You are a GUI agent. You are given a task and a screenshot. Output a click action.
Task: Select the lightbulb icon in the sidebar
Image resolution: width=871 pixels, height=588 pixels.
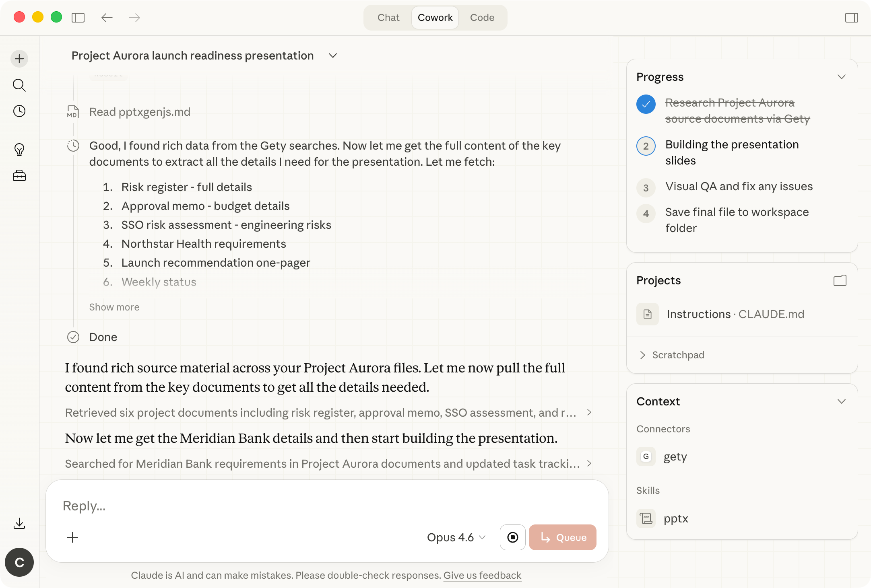pyautogui.click(x=19, y=149)
